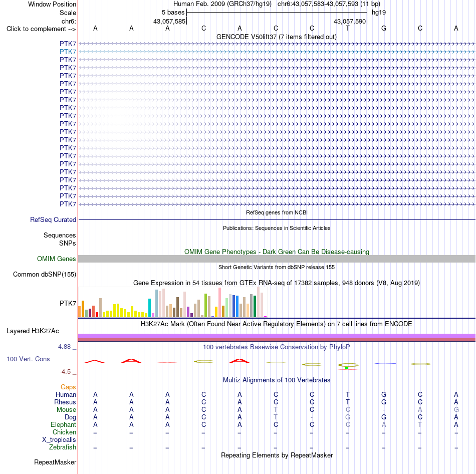Open 'Repeating Elements by RepeatMasker' track title

tap(277, 455)
